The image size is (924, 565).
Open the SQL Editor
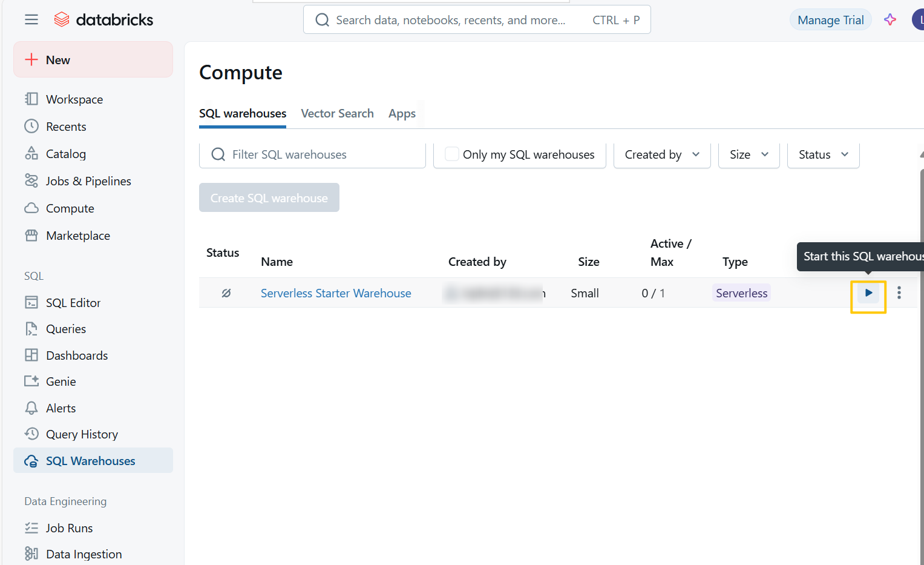tap(93, 303)
